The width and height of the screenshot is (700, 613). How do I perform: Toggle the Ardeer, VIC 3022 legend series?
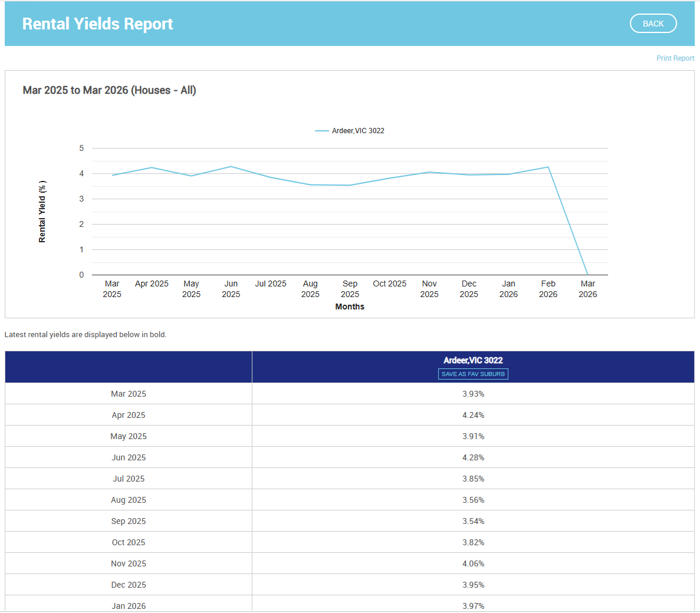tap(358, 131)
